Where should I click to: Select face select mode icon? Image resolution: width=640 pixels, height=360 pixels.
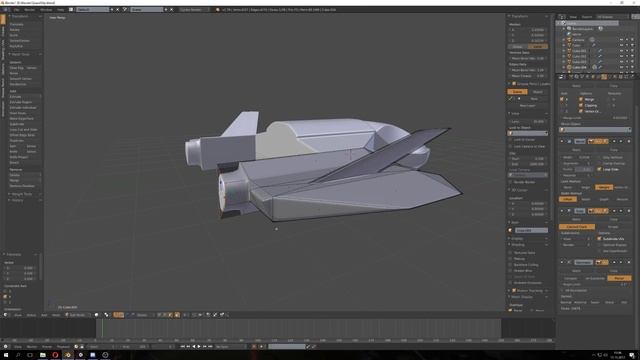(x=170, y=315)
